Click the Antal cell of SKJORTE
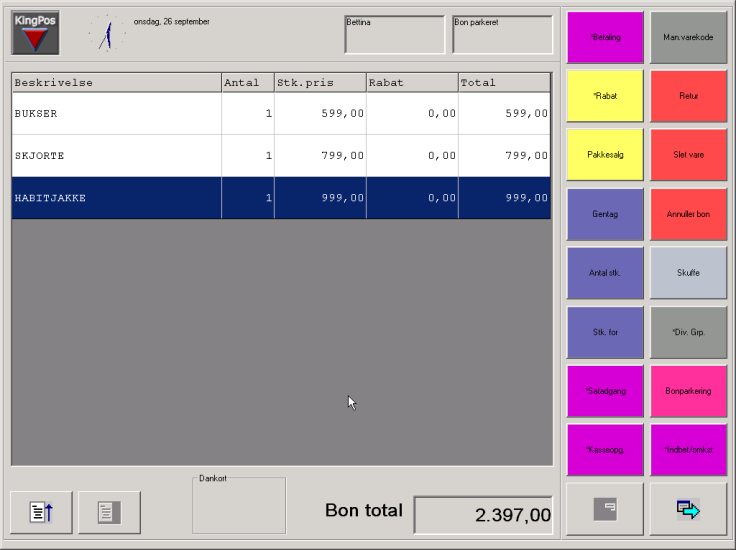Screen dimensions: 736x550 click(x=248, y=156)
